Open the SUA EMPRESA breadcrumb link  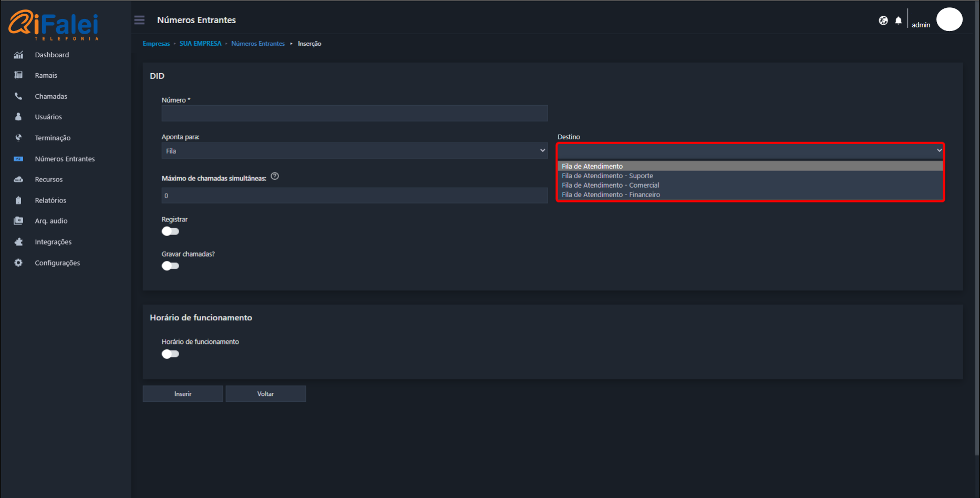point(200,44)
